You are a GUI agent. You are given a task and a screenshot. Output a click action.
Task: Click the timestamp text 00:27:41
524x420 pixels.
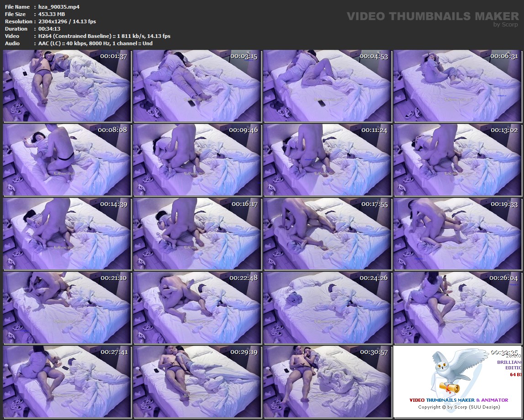click(x=114, y=352)
